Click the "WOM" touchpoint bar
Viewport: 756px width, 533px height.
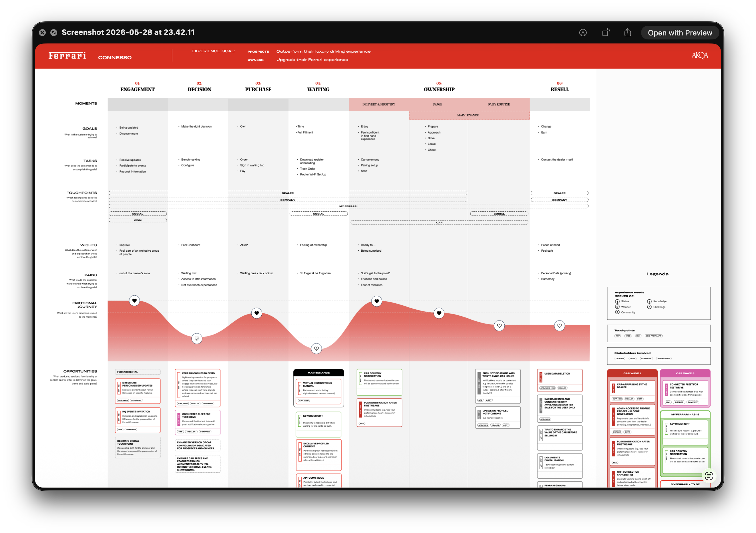(x=138, y=220)
